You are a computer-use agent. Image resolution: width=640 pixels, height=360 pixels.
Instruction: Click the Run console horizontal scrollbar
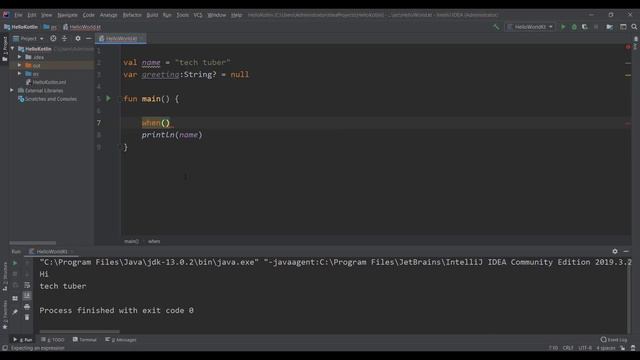tap(80, 331)
